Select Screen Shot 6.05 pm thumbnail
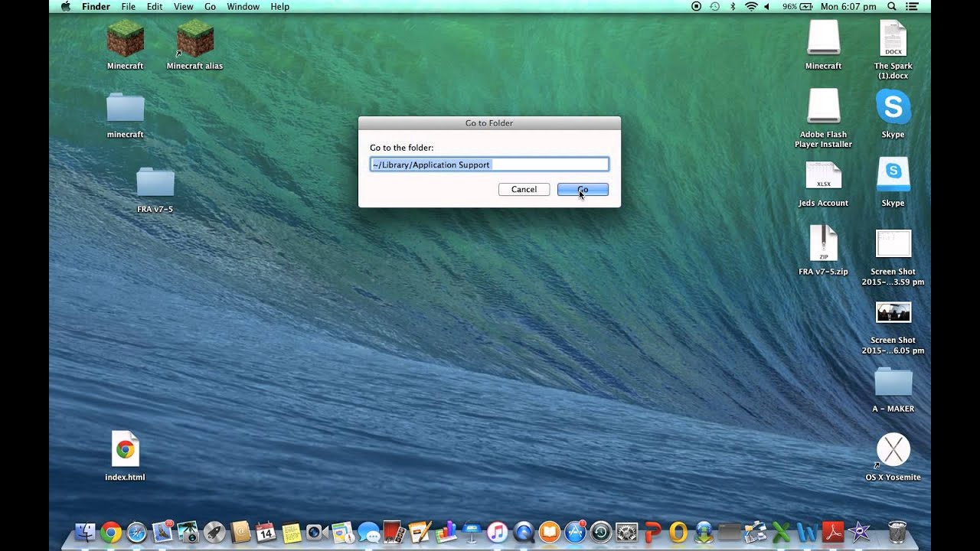 tap(893, 312)
